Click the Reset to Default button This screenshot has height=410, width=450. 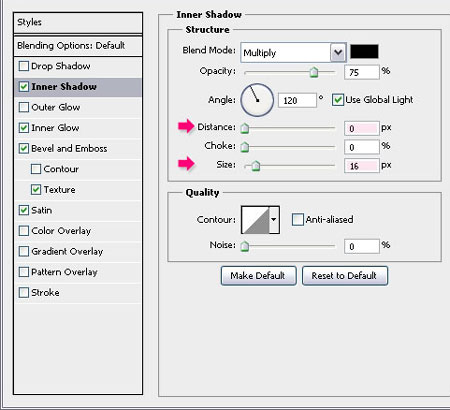point(345,276)
